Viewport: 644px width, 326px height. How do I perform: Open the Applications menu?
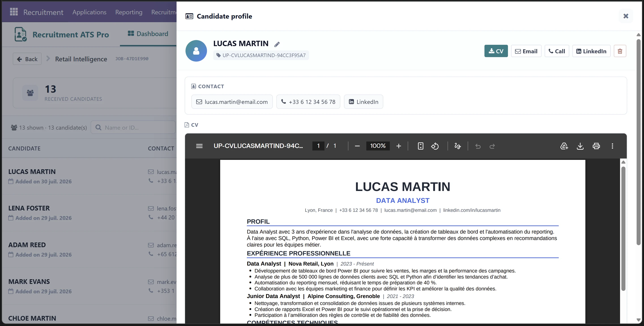pos(89,12)
